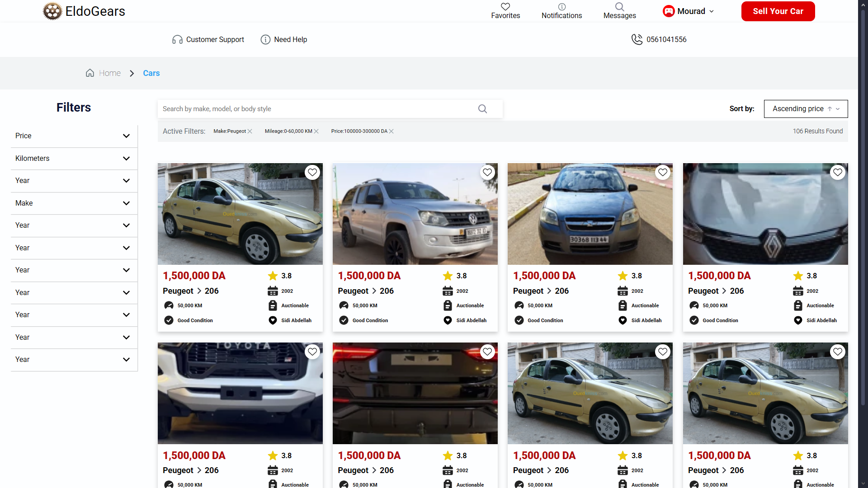Screen dimensions: 868x488
Task: Favorite the third card in second row
Action: click(663, 352)
